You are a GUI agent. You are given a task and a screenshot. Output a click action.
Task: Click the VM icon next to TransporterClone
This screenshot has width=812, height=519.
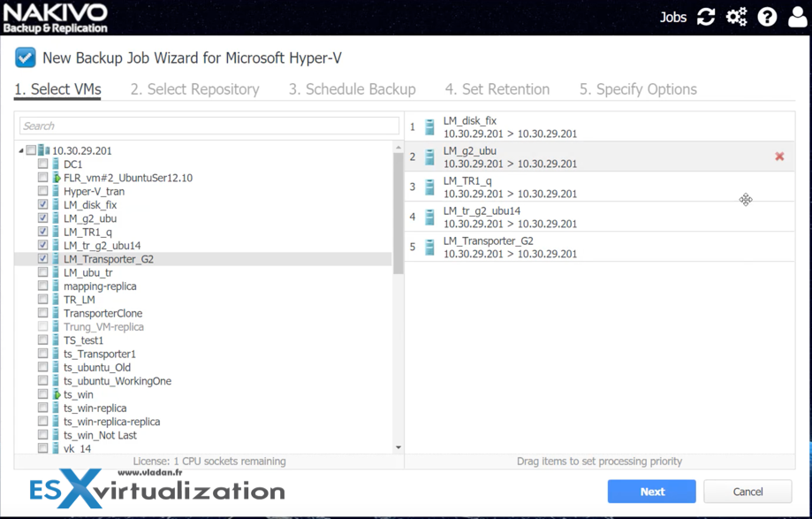click(x=56, y=313)
